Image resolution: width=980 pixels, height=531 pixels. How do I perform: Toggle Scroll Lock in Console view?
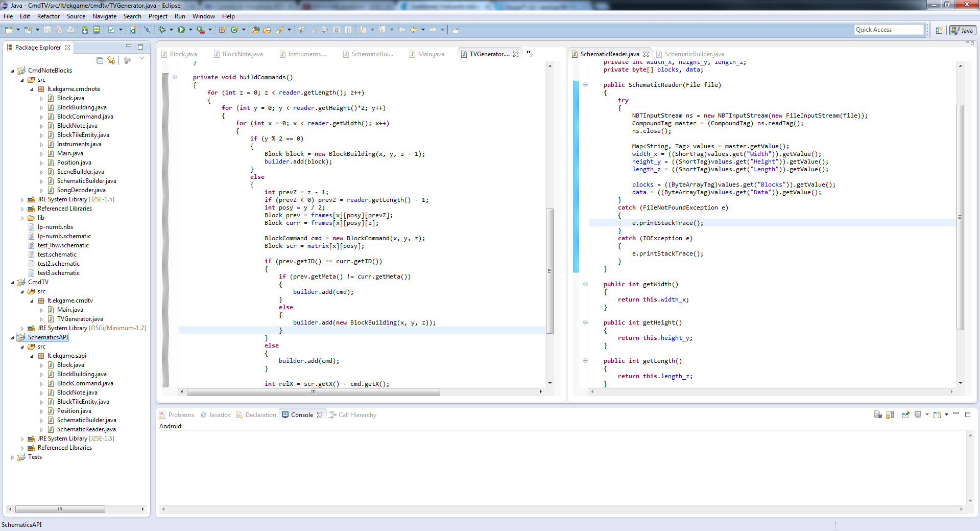click(890, 415)
